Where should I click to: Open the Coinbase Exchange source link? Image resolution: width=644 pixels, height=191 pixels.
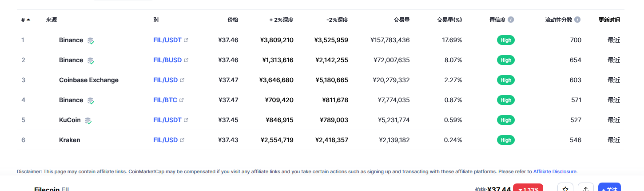89,80
